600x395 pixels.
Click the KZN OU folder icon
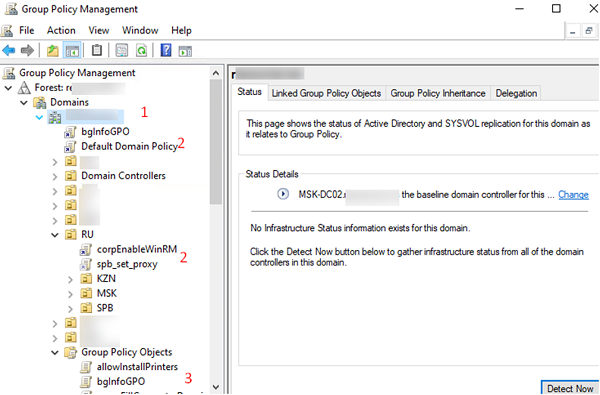86,278
